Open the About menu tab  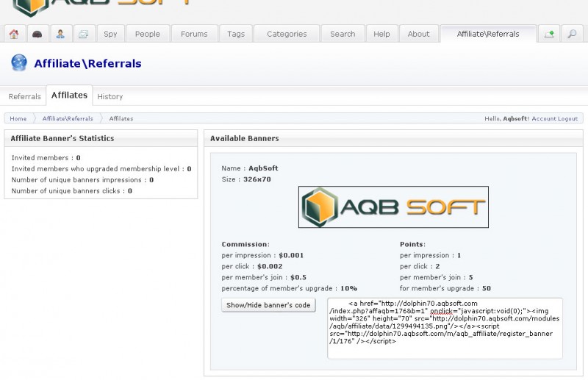(418, 34)
